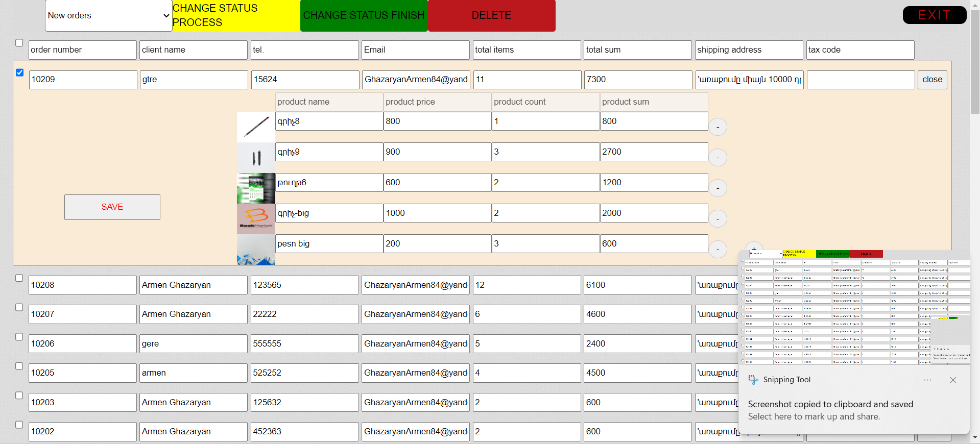Tick the checkbox for order 10206
980x444 pixels.
(19, 337)
